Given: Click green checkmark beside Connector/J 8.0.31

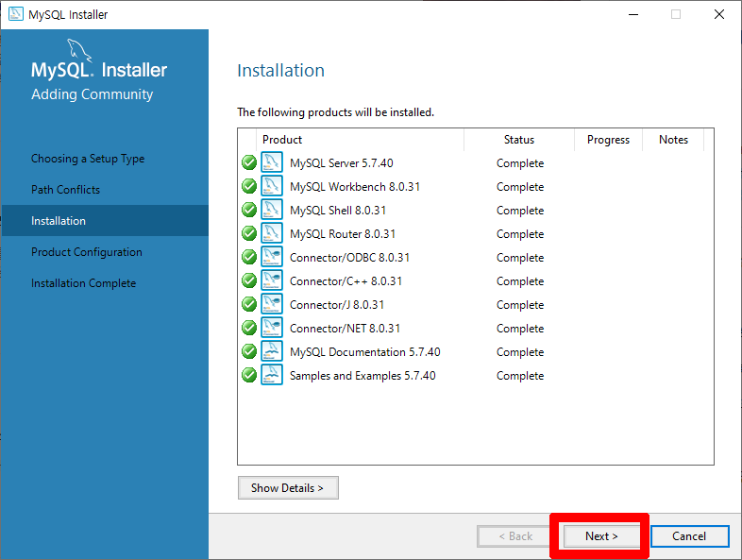Looking at the screenshot, I should (249, 304).
